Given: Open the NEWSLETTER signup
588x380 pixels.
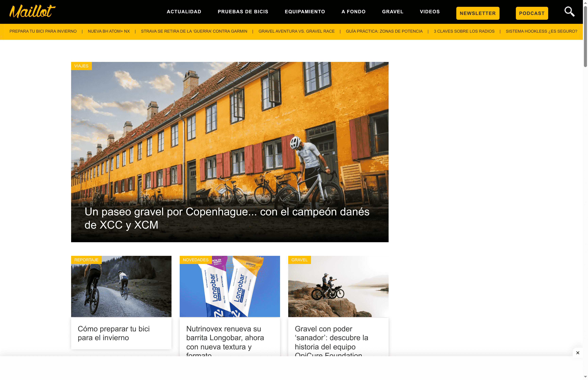Looking at the screenshot, I should coord(478,13).
